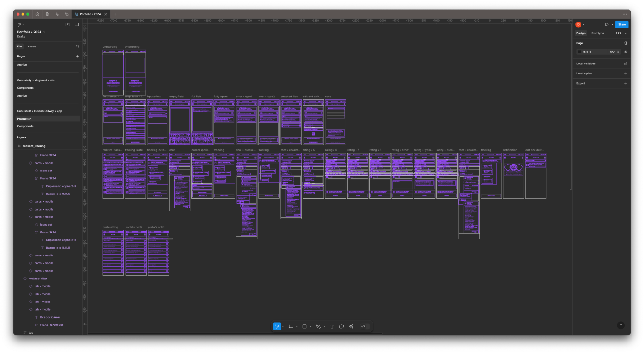Click the blue Share button
644x353 pixels.
pos(621,24)
